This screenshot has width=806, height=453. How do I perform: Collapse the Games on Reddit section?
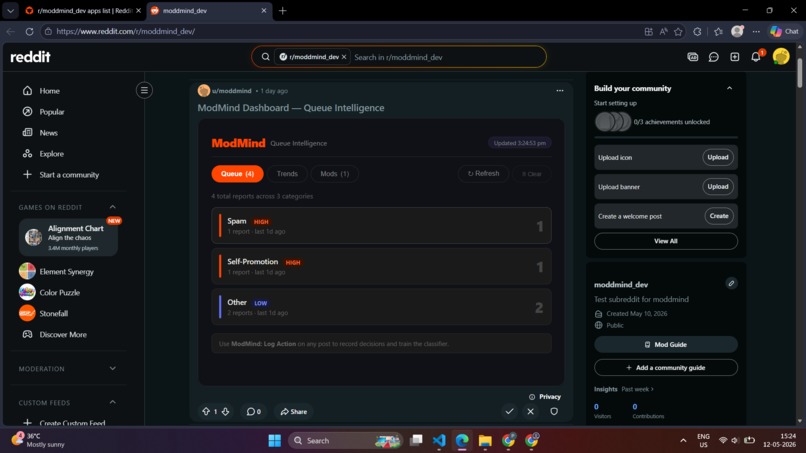point(113,207)
